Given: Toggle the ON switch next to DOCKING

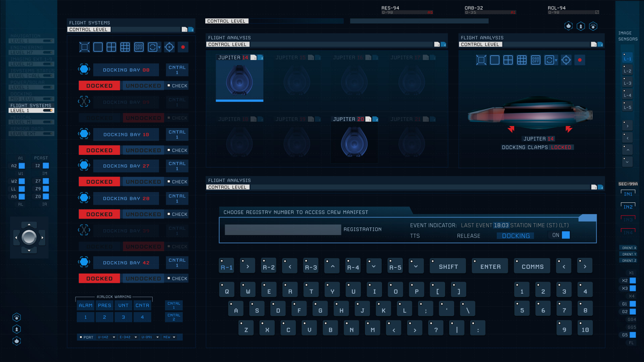Looking at the screenshot, I should [566, 235].
